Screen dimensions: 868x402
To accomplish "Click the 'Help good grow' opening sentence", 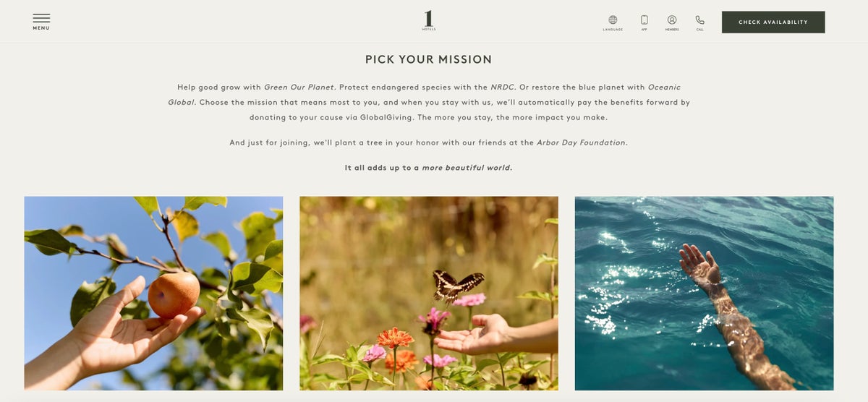I will 256,87.
